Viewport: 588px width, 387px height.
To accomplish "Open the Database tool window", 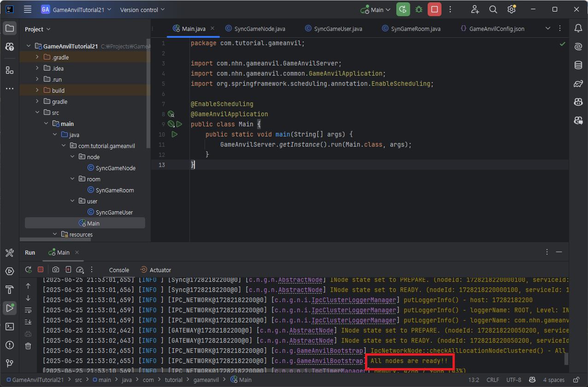I will pos(578,65).
